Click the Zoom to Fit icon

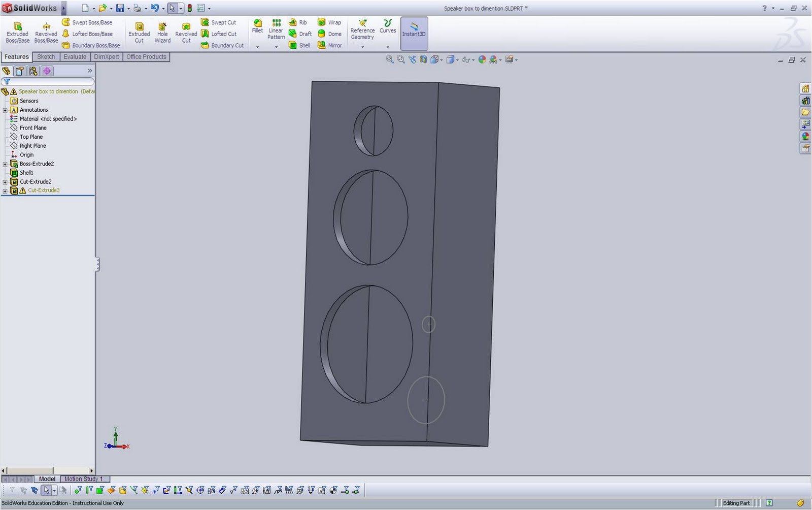point(390,59)
